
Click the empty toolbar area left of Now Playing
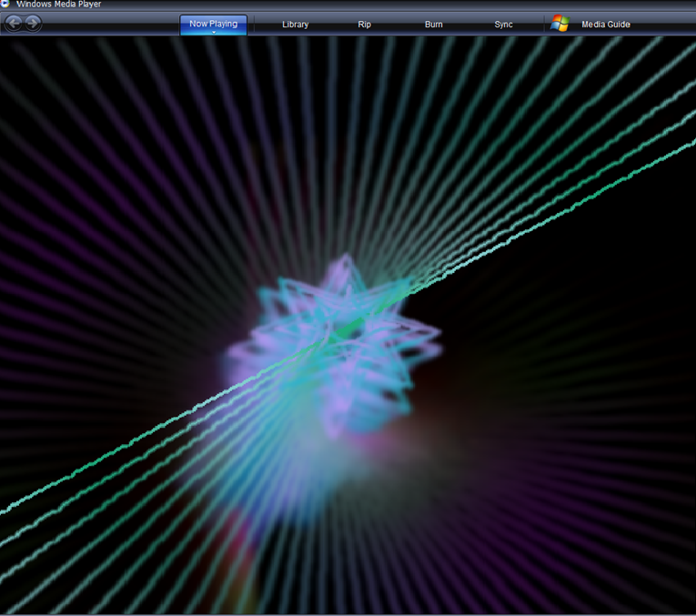109,25
